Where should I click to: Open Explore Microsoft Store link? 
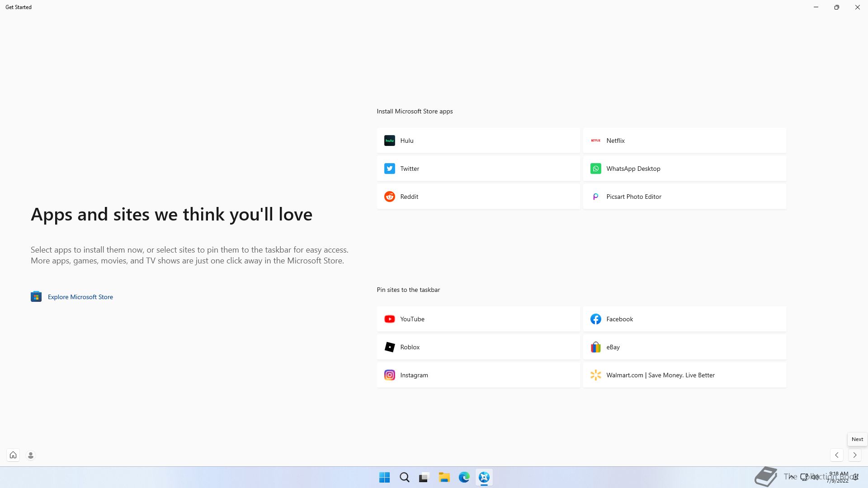coord(80,297)
